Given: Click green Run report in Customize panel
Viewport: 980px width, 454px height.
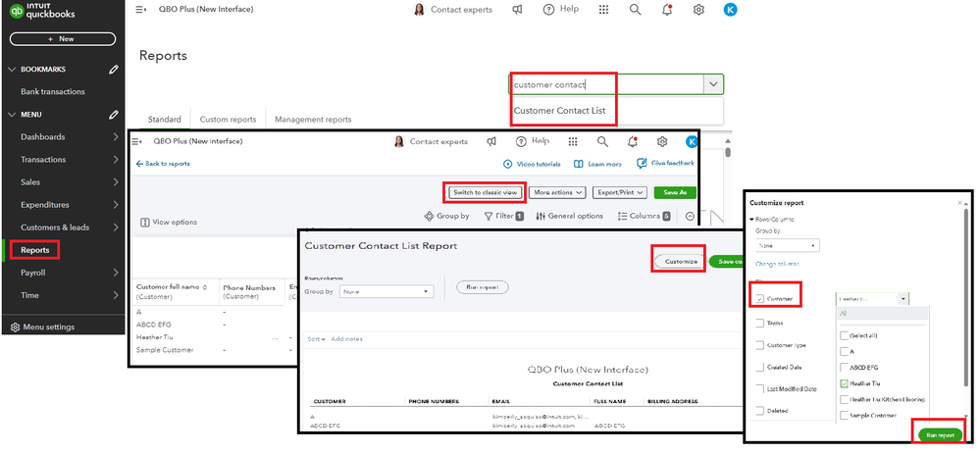Looking at the screenshot, I should tap(940, 434).
